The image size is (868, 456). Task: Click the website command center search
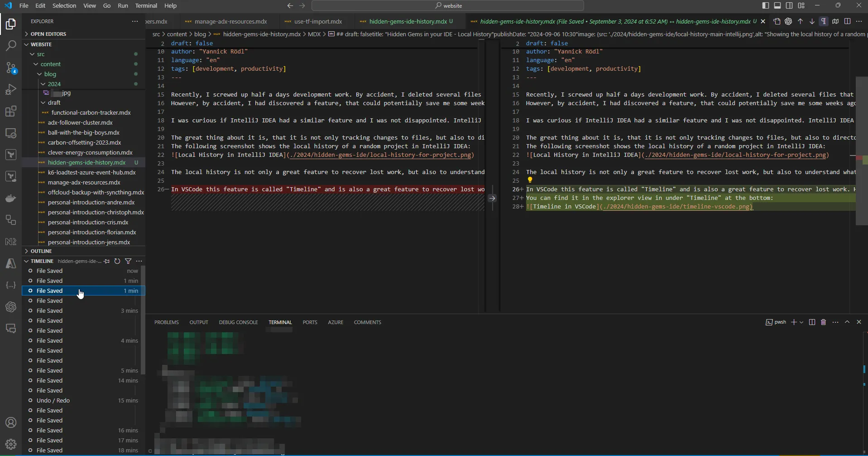(x=448, y=5)
